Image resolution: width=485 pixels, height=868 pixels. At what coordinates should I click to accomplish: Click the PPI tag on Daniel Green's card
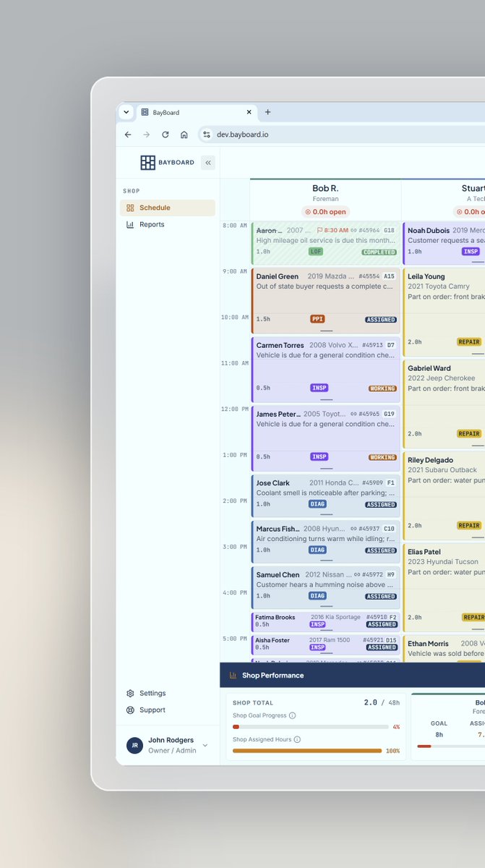click(317, 319)
